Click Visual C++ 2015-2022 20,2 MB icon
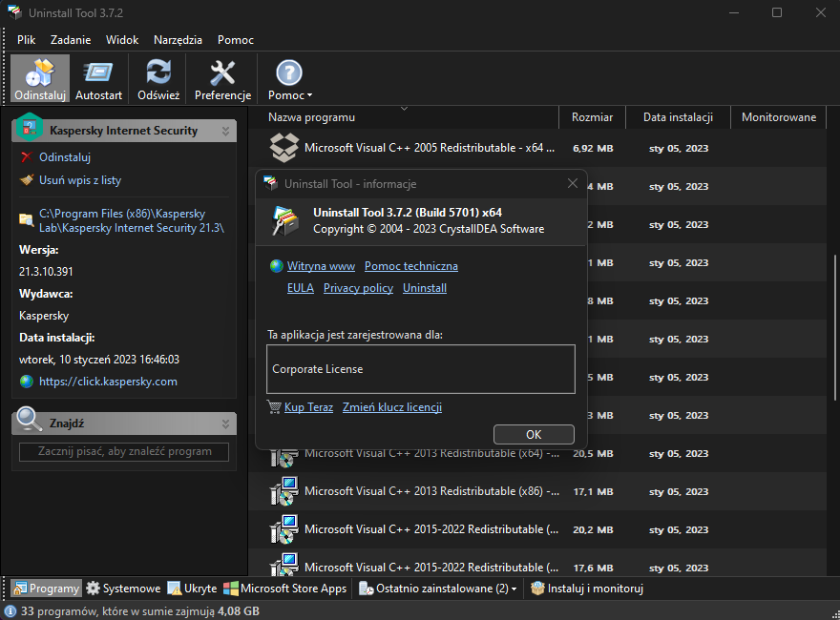This screenshot has height=620, width=840. 283,529
